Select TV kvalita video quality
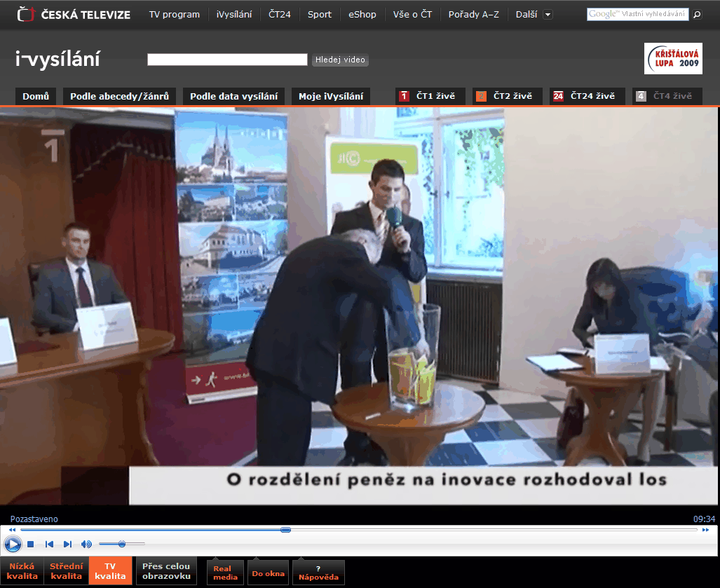This screenshot has width=720, height=588. tap(110, 571)
